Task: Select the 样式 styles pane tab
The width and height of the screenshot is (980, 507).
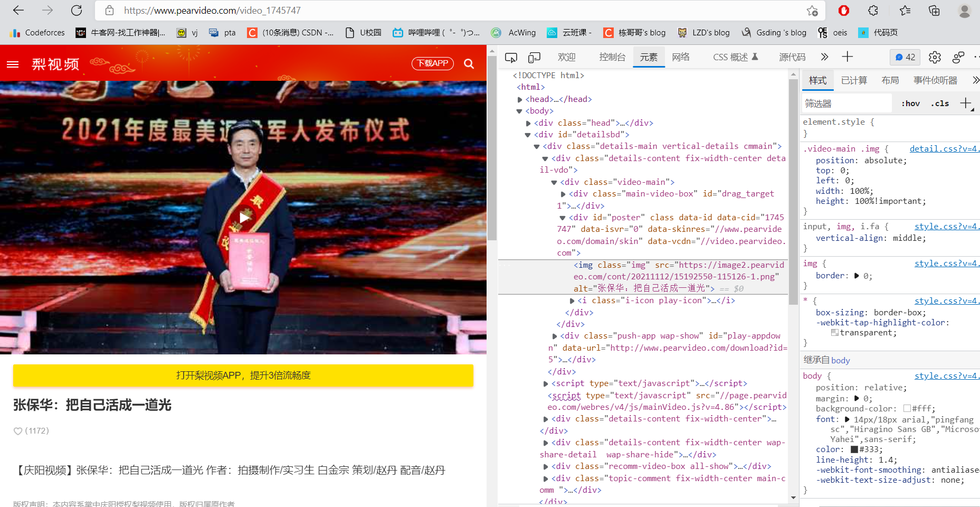Action: click(x=817, y=80)
